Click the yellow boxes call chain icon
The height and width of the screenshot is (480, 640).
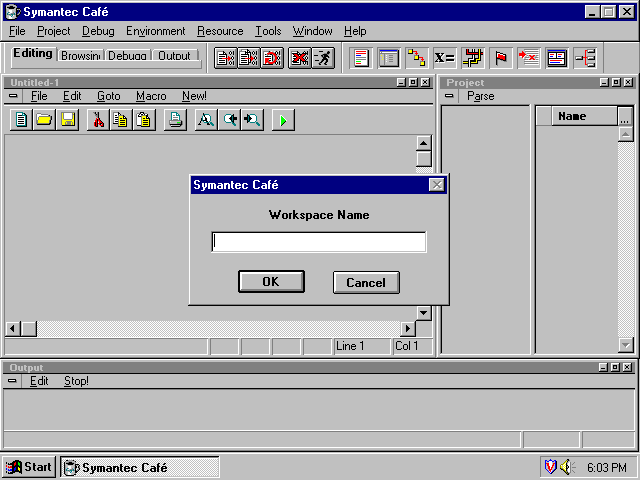click(x=416, y=58)
